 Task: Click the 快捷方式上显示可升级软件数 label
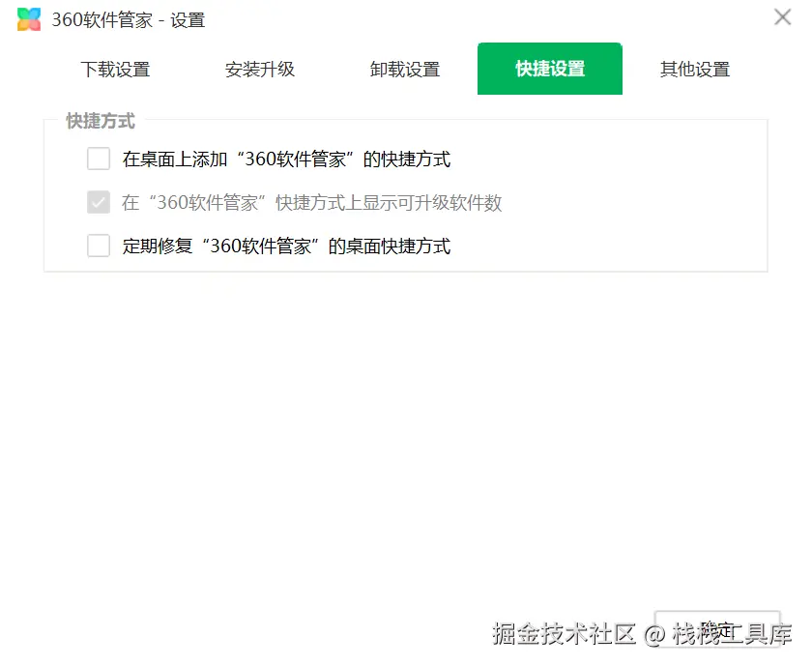311,202
